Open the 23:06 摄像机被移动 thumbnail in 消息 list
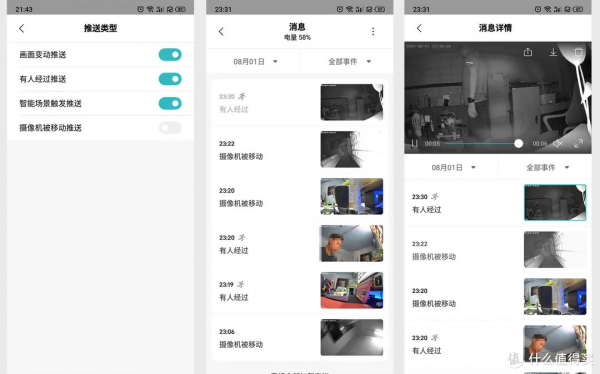The width and height of the screenshot is (600, 374). pos(352,337)
